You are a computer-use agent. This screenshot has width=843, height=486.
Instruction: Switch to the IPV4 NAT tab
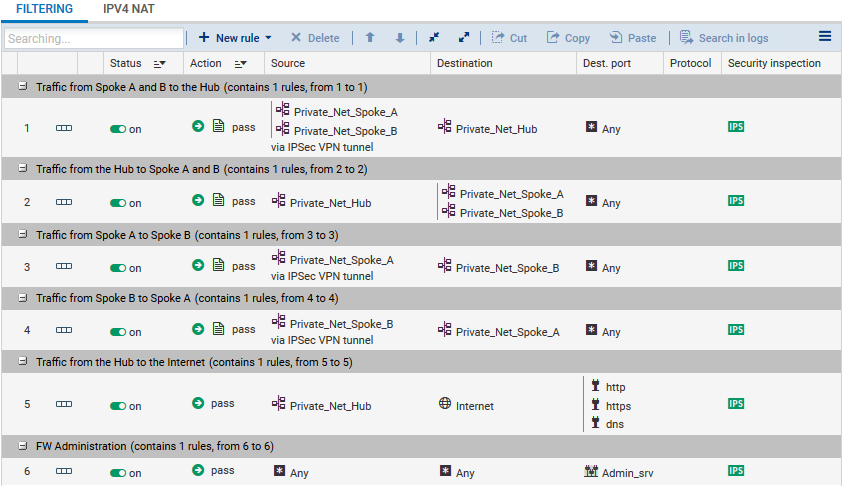[x=129, y=9]
